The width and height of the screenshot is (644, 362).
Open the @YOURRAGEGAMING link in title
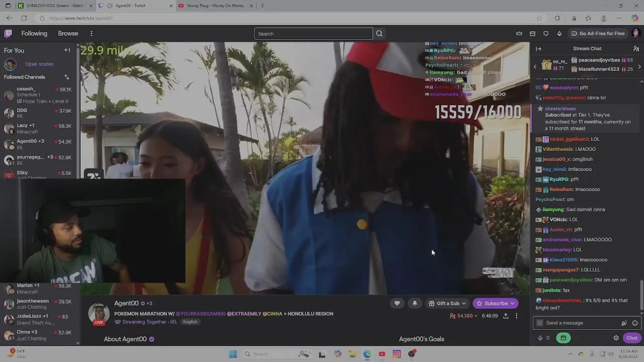(201, 314)
